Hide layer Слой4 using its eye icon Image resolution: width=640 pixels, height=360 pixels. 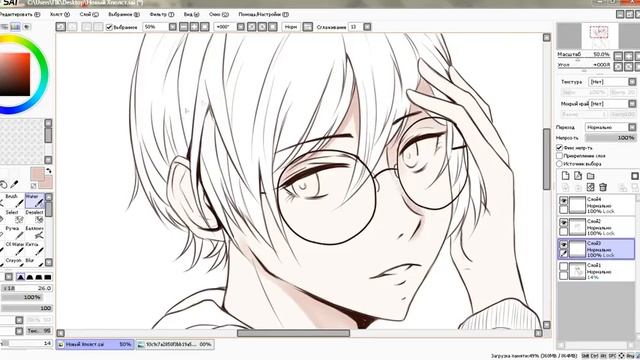coord(564,200)
